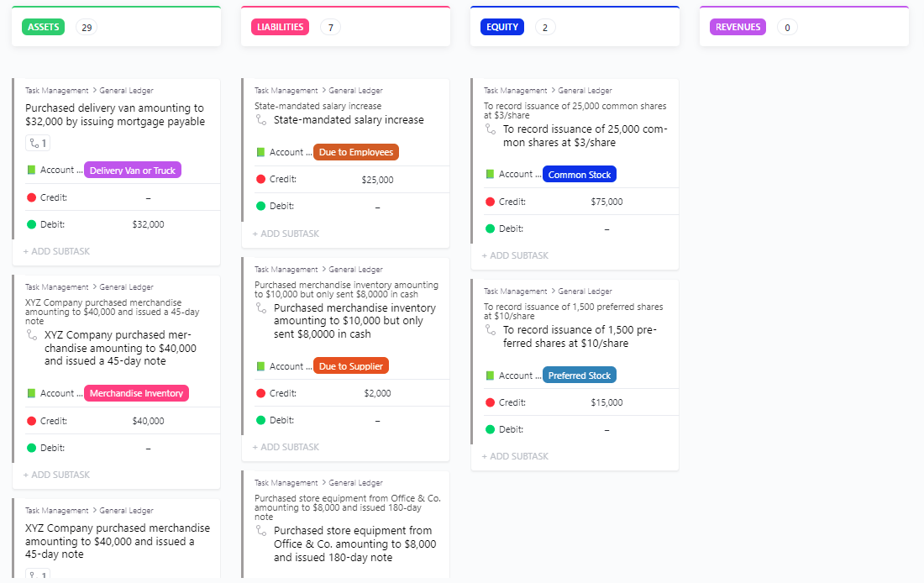The height and width of the screenshot is (583, 924).
Task: Click the REVENUES column header tag
Action: [x=738, y=27]
